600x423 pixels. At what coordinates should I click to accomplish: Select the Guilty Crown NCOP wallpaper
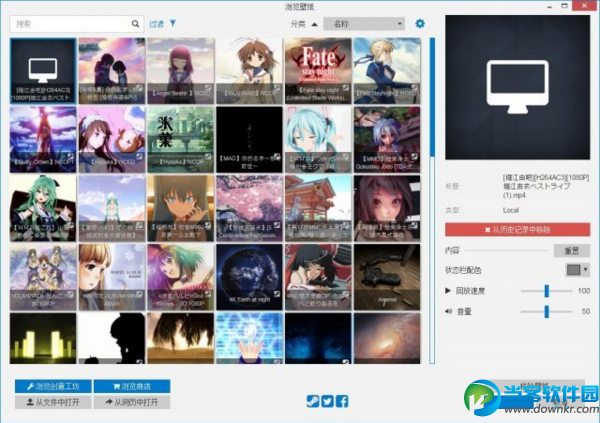click(43, 140)
